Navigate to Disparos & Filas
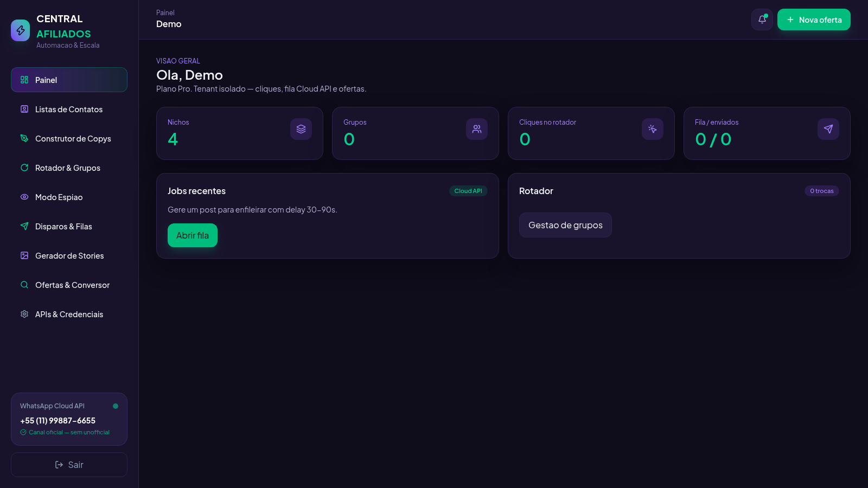 (x=69, y=226)
